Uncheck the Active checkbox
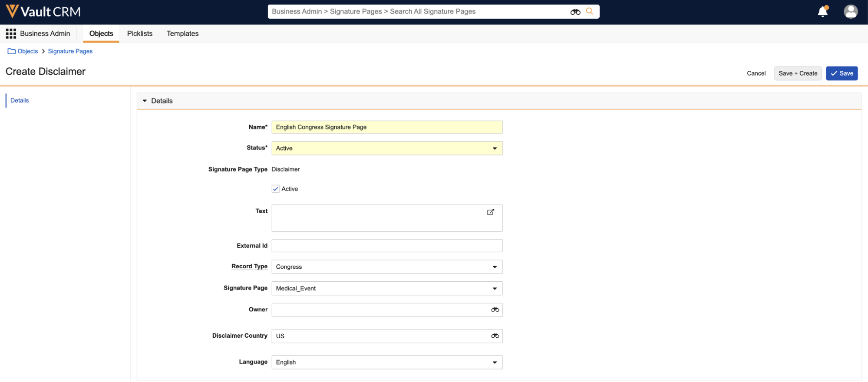This screenshot has width=868, height=382. (x=276, y=189)
